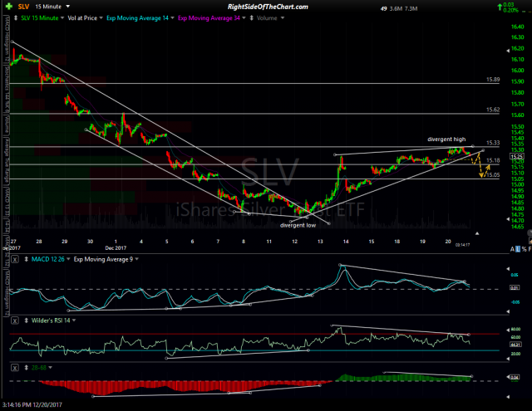
Task: Click the RSI panel axis arrow near 80.00
Action: click(x=508, y=330)
